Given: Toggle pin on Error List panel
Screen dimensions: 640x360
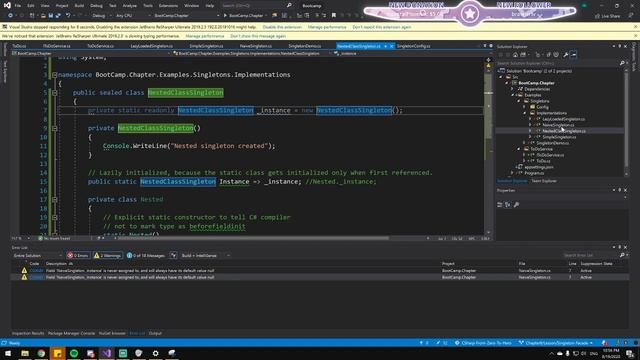Looking at the screenshot, I should (619, 247).
